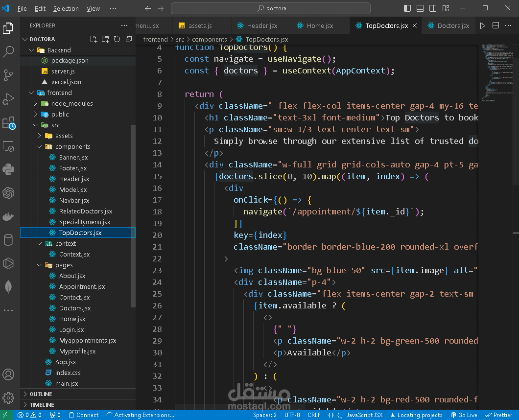Expand the node_modules folder
Viewport: 519px width, 420px height.
click(72, 103)
